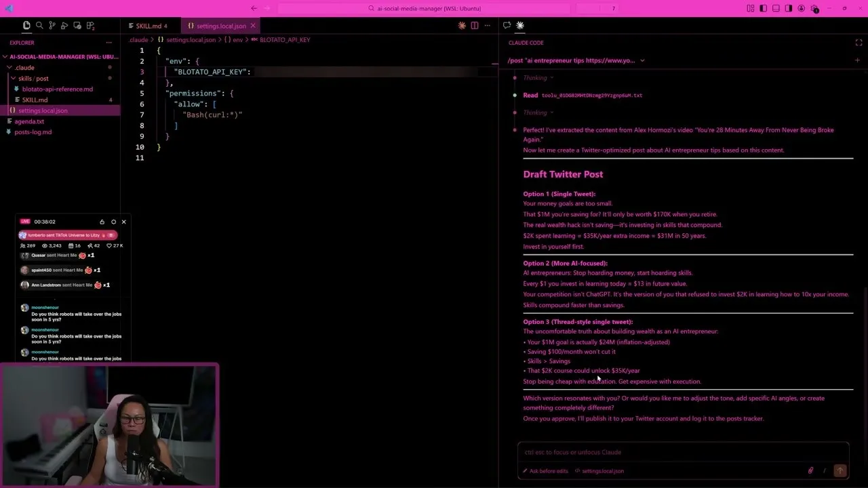Focus the Claude message input field
Viewport: 868px width, 488px height.
coord(683,452)
